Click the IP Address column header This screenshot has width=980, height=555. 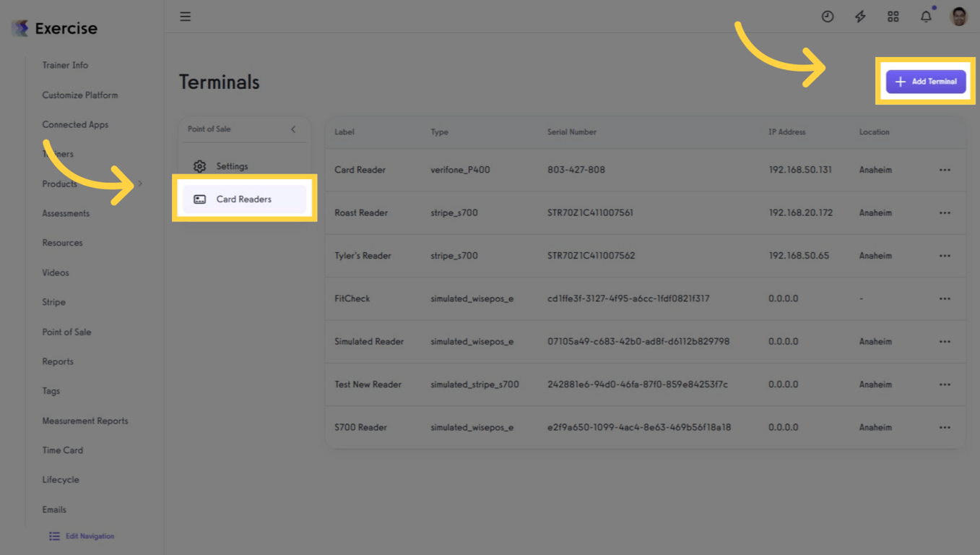(787, 132)
